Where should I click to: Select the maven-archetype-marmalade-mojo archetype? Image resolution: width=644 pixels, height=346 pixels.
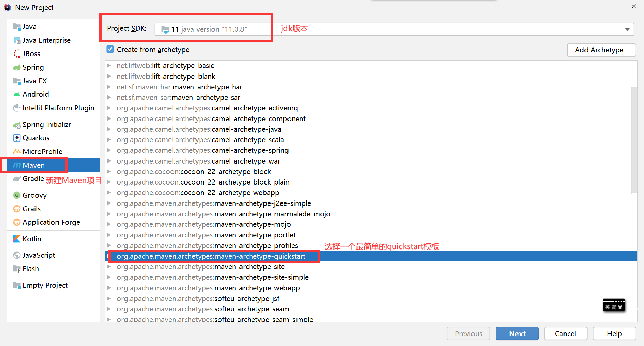click(x=371, y=214)
